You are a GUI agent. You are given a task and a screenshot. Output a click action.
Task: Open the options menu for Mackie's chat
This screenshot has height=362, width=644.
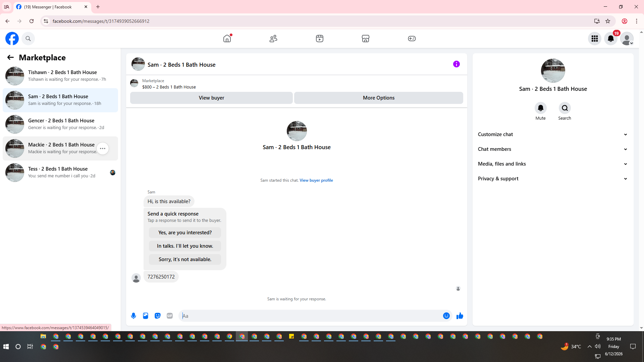tap(103, 148)
